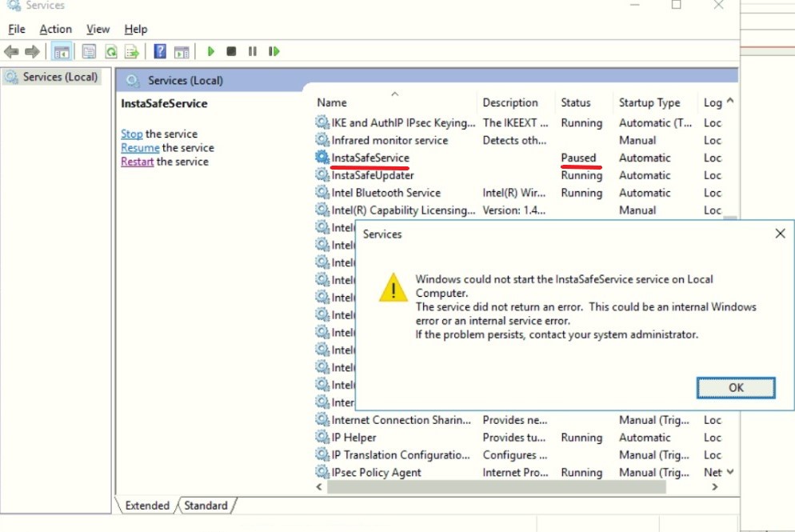Click the Stop Service square icon
The image size is (795, 532).
[231, 51]
